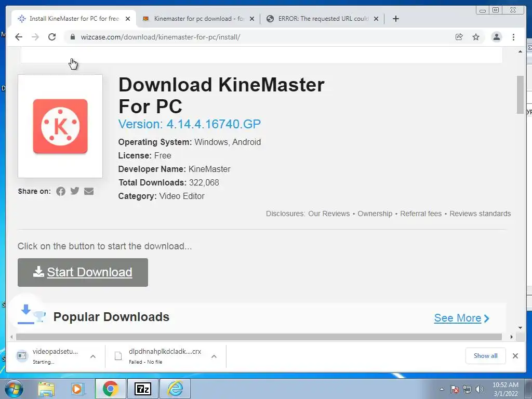Screen dimensions: 532x399
Task: Switch to the ERROR requested URL tab
Action: (x=322, y=19)
